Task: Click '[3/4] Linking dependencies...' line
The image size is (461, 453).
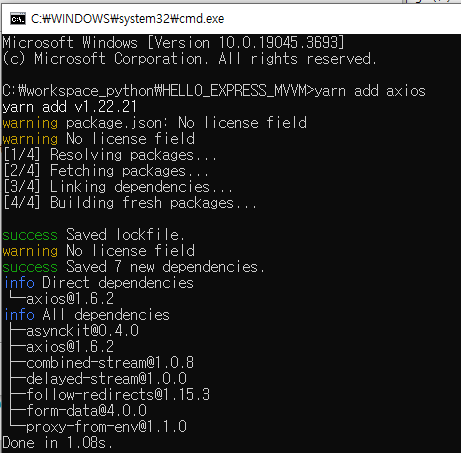Action: (118, 187)
